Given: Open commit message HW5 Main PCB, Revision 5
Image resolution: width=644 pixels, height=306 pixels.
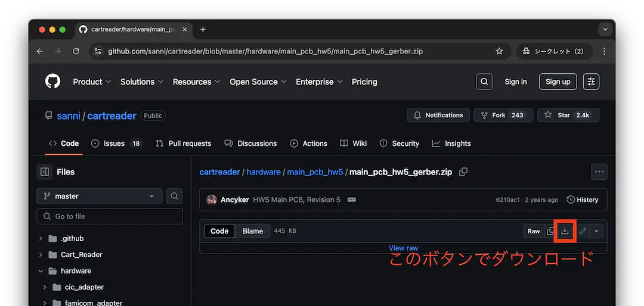Looking at the screenshot, I should pos(296,200).
